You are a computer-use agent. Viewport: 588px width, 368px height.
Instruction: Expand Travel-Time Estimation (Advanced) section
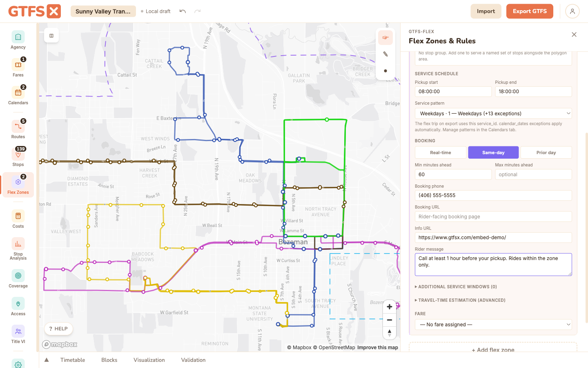tap(460, 300)
